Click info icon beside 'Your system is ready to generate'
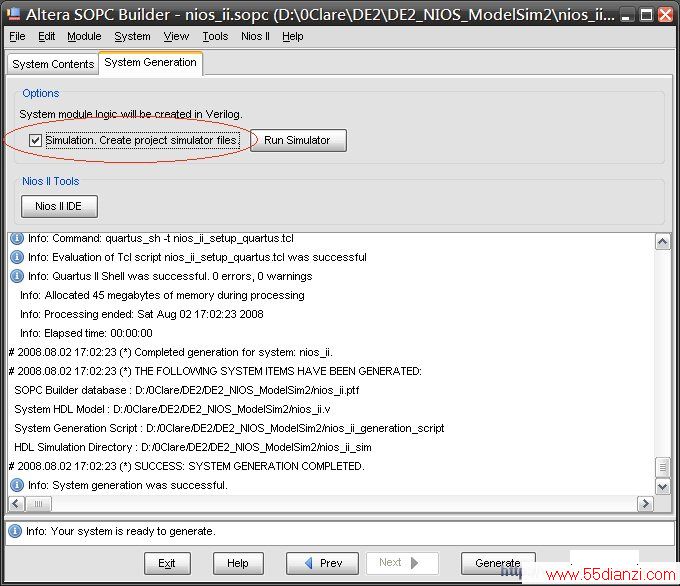 15,531
